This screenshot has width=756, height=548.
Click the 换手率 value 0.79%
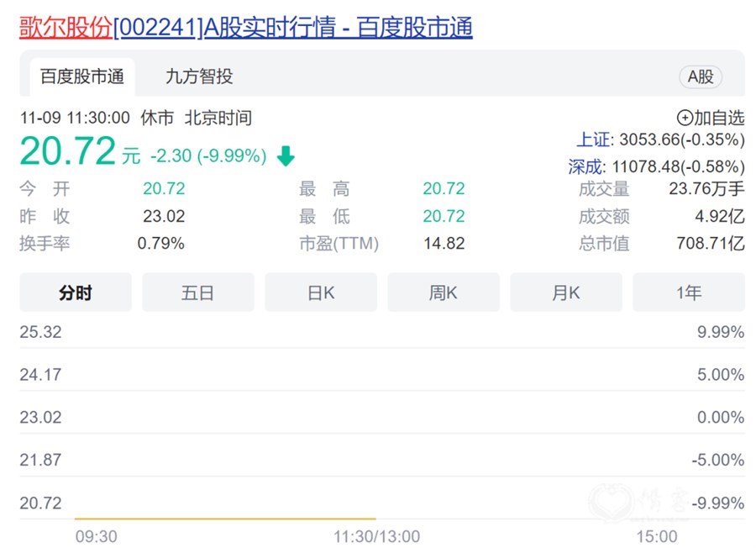(x=160, y=243)
